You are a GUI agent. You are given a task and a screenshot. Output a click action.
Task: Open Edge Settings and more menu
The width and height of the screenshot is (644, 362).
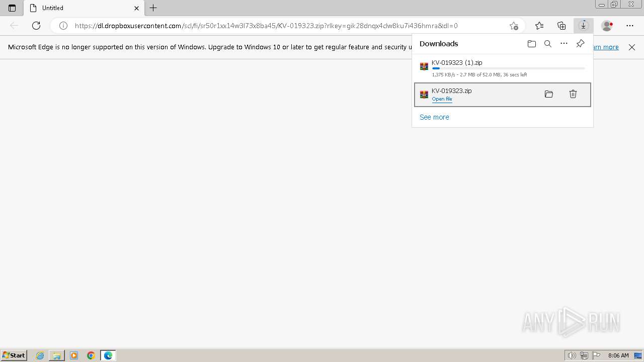630,26
